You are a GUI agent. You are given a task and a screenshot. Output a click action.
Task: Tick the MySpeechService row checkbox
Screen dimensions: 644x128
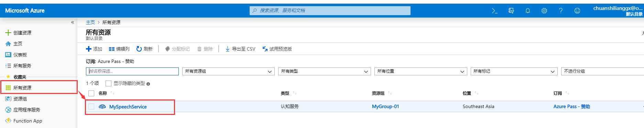point(91,107)
